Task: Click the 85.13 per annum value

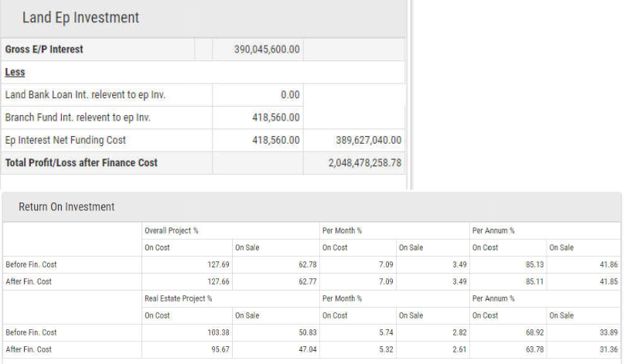Action: pos(534,264)
